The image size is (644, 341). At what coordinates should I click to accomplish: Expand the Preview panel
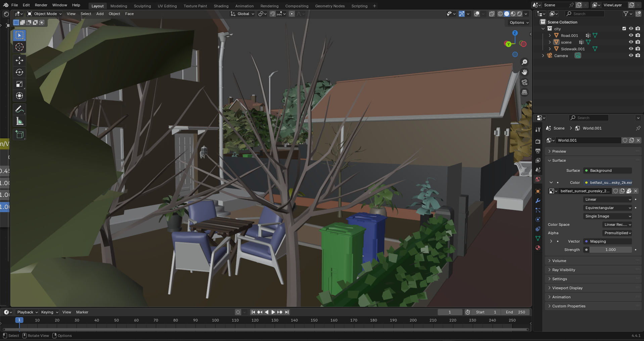593,151
